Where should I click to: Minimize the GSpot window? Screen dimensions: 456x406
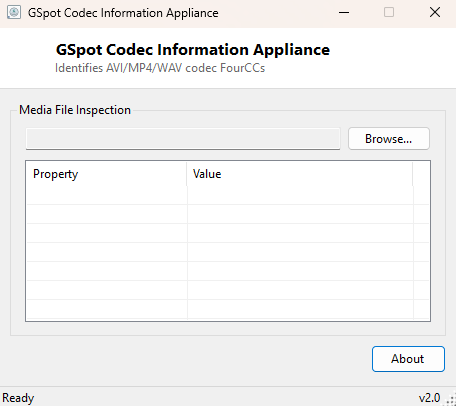coord(344,13)
